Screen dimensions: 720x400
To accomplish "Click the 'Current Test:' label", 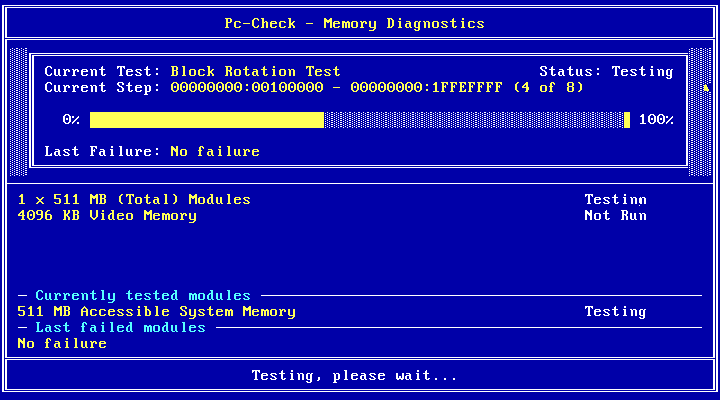I will [102, 71].
